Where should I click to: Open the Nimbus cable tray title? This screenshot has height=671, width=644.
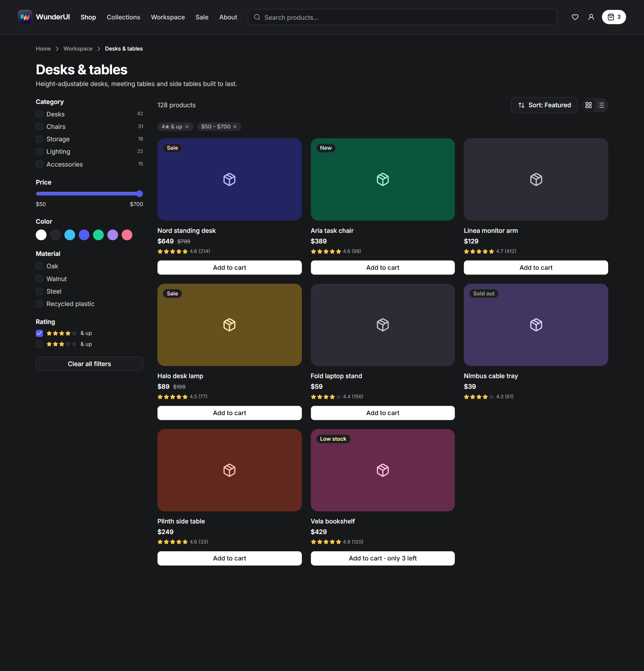pyautogui.click(x=491, y=376)
